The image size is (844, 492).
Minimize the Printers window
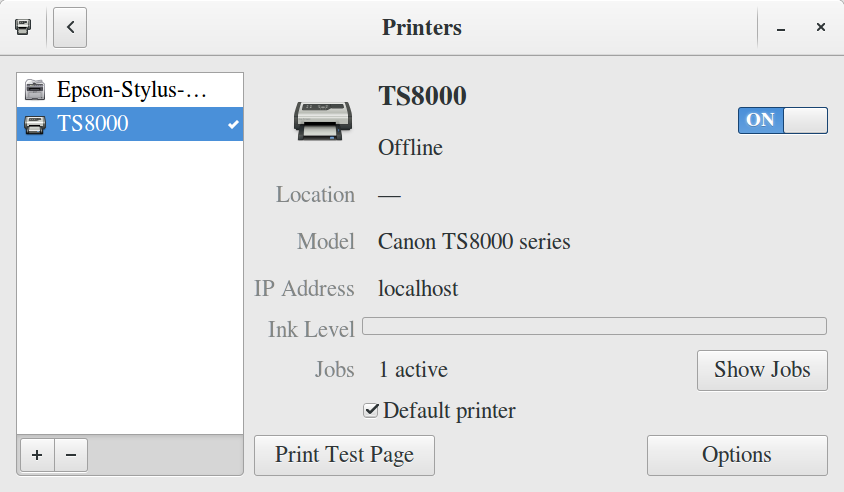(781, 28)
